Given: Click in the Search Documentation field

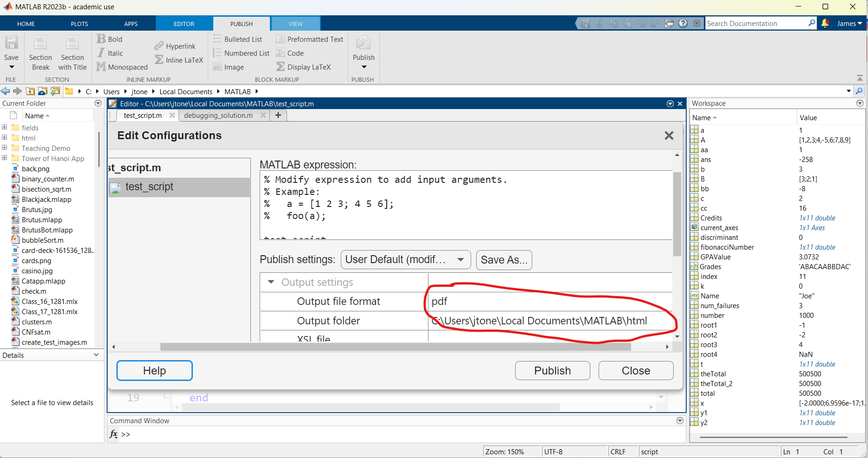Looking at the screenshot, I should click(x=756, y=23).
